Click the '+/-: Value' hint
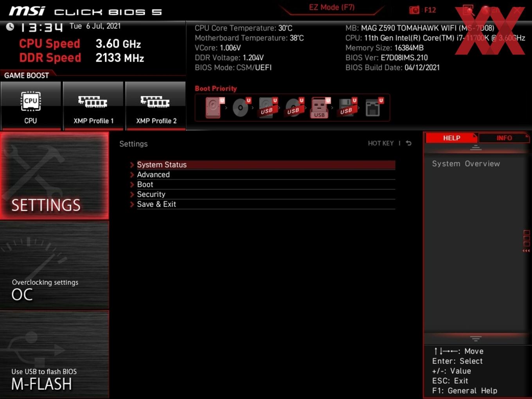Screen dimensions: 532x399 (451, 371)
